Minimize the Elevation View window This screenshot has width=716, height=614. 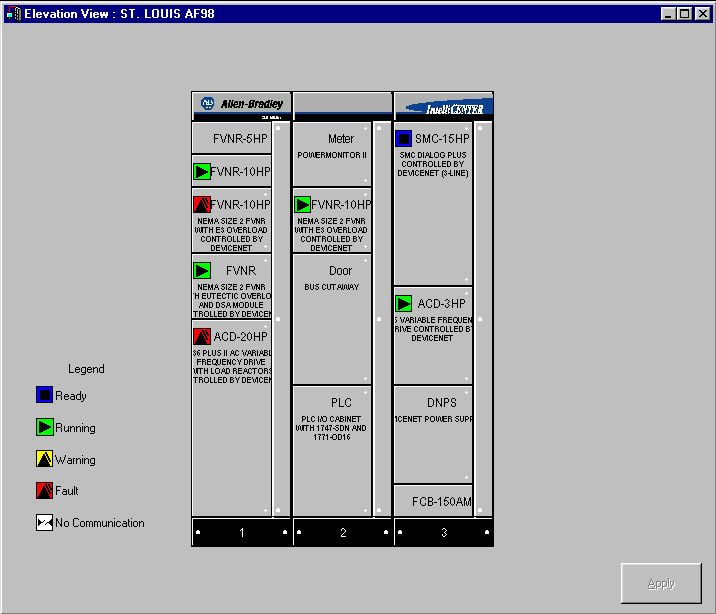(668, 14)
